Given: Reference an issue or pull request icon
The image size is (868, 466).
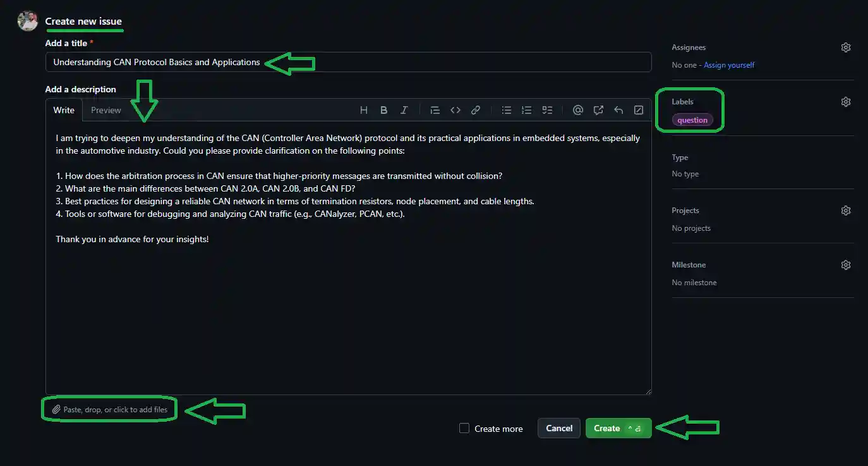Looking at the screenshot, I should pyautogui.click(x=598, y=110).
